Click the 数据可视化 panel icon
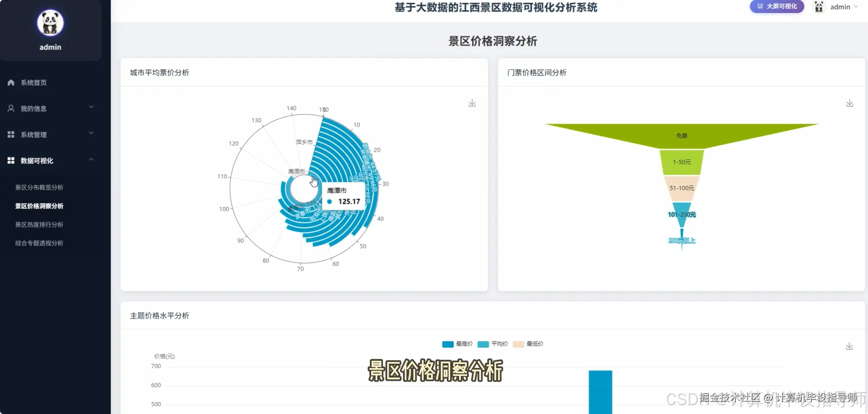 [x=11, y=160]
